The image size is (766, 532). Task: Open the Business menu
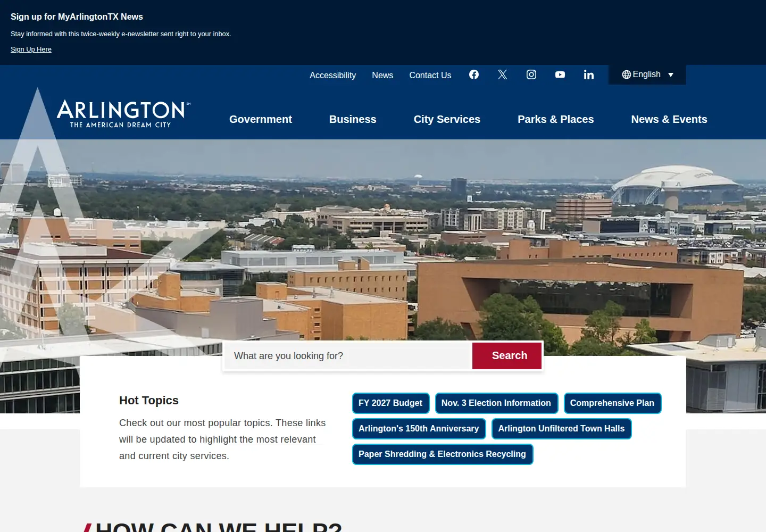click(x=353, y=119)
